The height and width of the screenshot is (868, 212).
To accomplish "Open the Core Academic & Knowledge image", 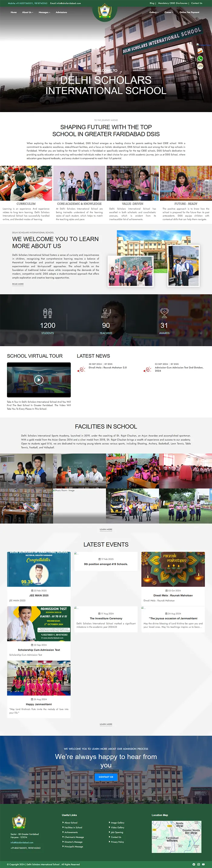I will click(79, 183).
